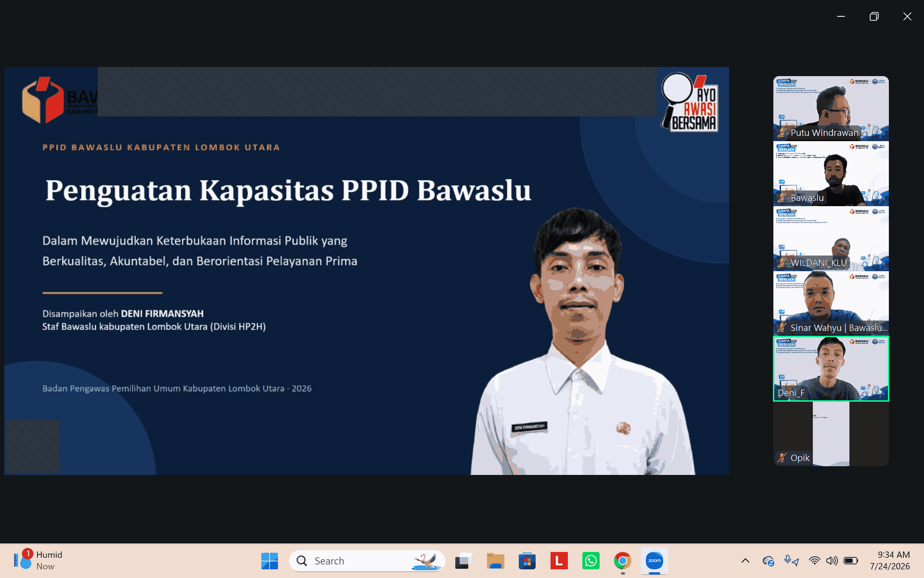This screenshot has width=924, height=578.
Task: Open the Windows Start menu
Action: point(269,561)
